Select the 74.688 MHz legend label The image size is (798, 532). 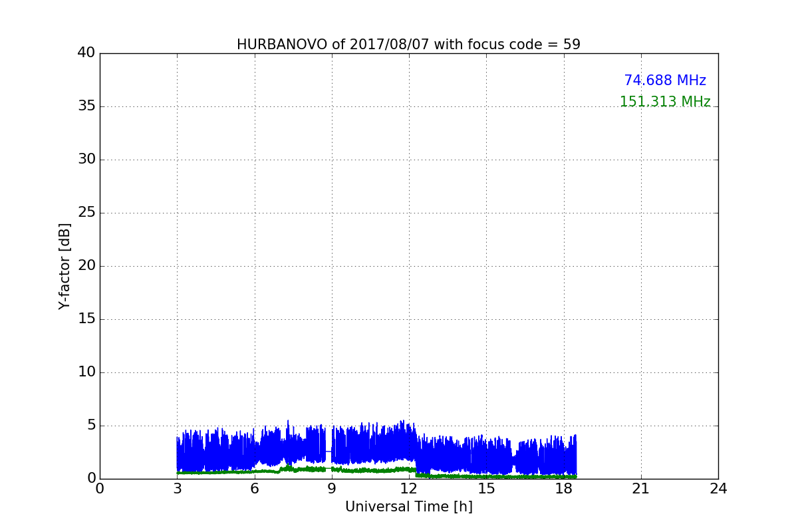pyautogui.click(x=665, y=80)
